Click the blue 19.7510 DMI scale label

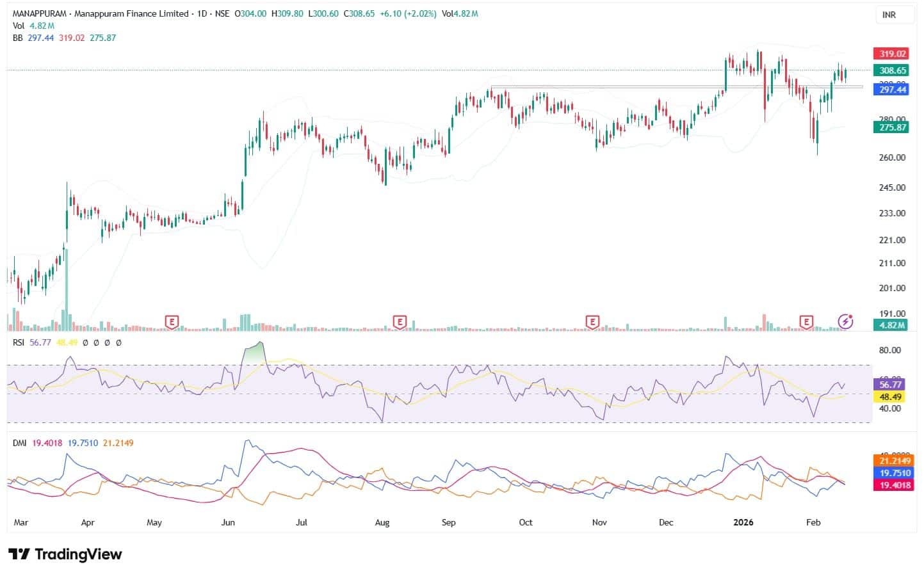[x=895, y=473]
